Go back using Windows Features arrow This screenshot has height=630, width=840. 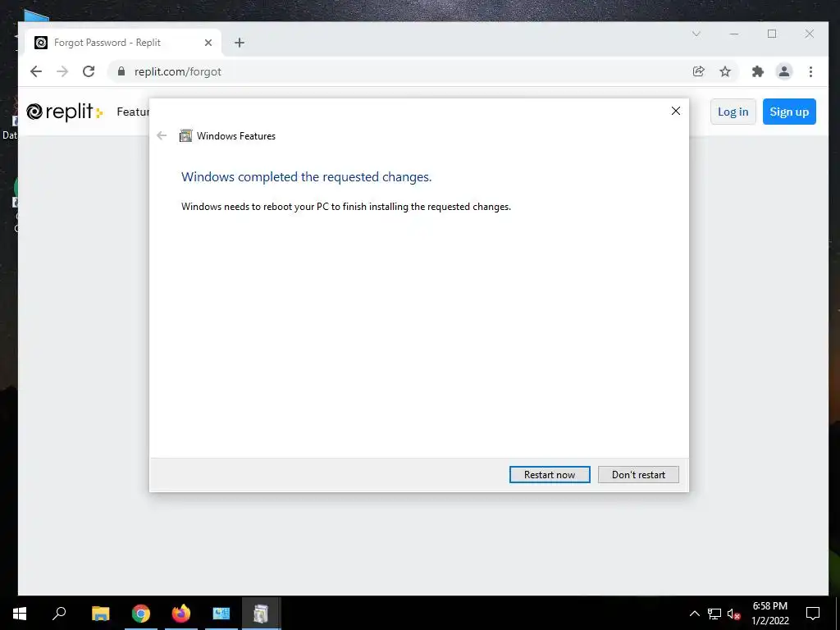(162, 136)
